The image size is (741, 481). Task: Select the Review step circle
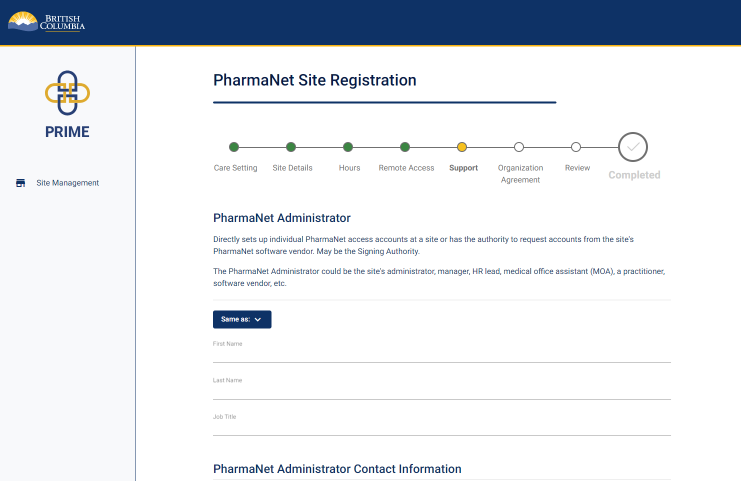pos(576,147)
